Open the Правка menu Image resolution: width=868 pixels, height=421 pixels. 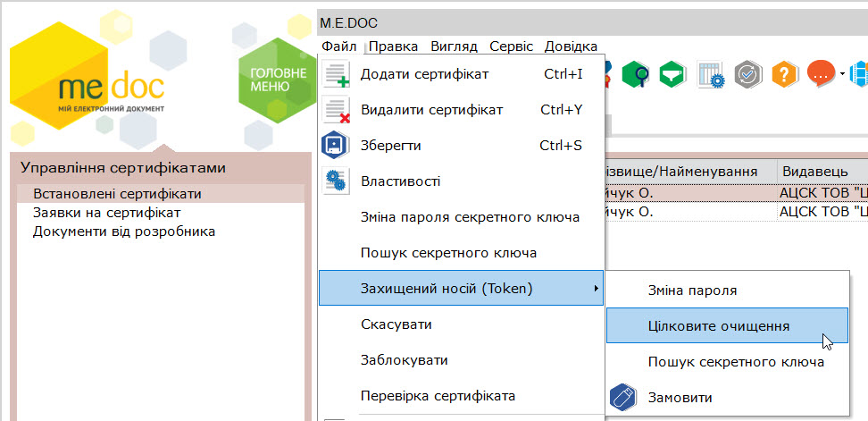pos(393,46)
